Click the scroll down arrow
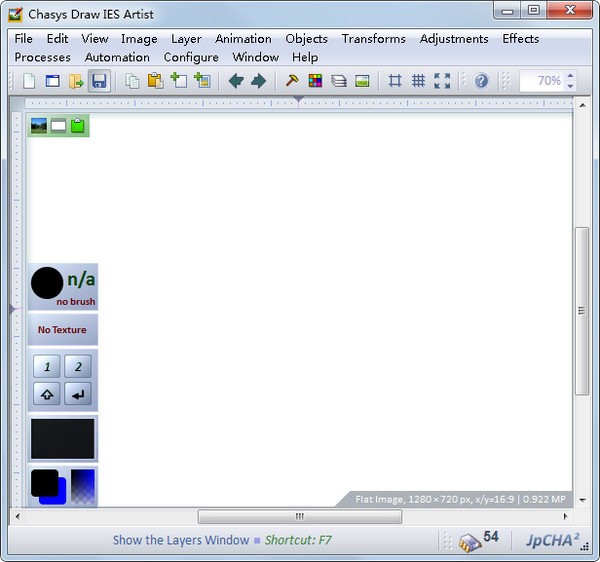 [x=582, y=500]
